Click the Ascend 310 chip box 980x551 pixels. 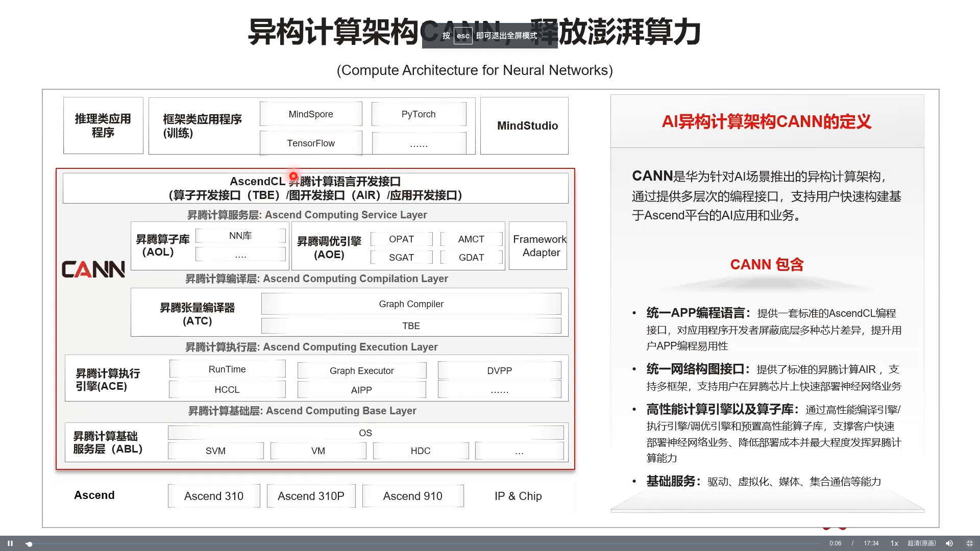[214, 496]
